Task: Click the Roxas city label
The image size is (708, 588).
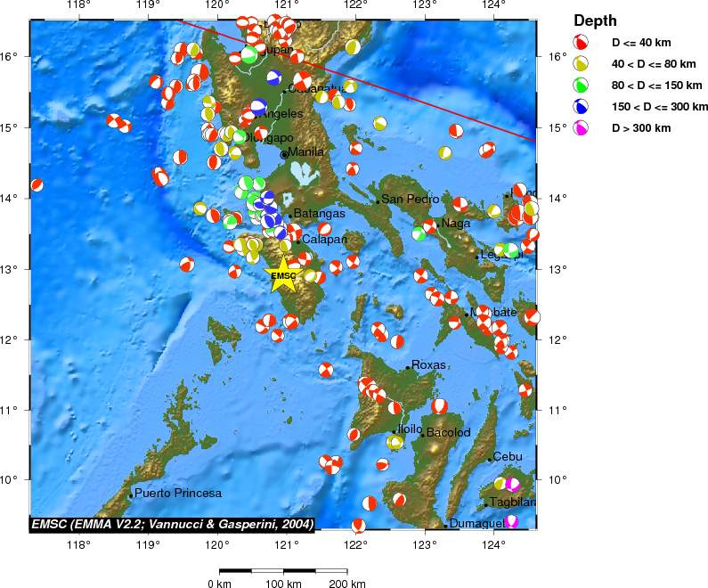Action: click(428, 365)
